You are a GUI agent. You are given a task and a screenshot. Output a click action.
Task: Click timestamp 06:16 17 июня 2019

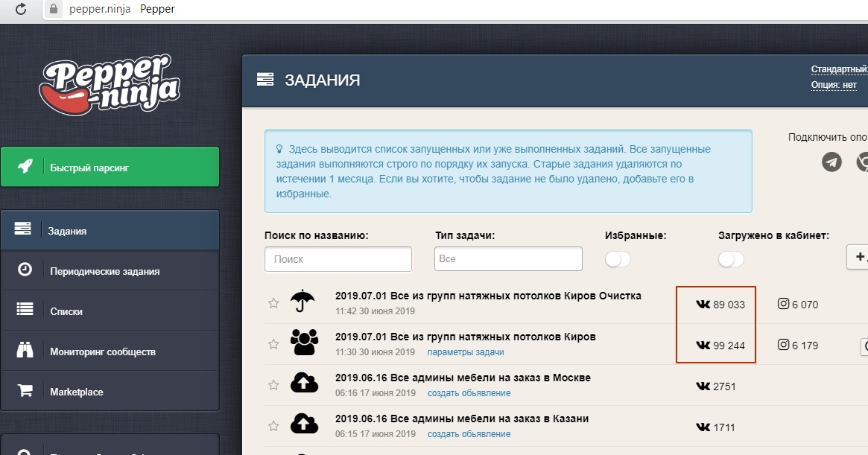pos(376,393)
